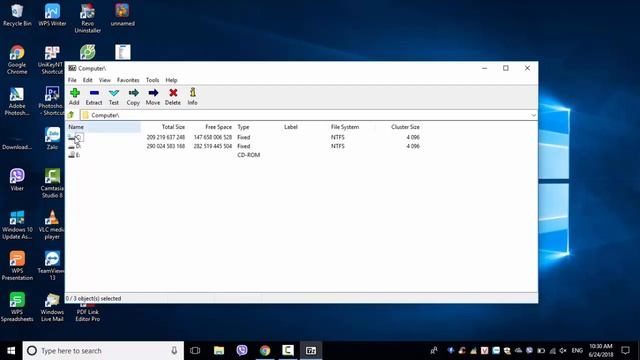This screenshot has width=640, height=360.
Task: Open File Explorer from taskbar
Action: click(219, 351)
